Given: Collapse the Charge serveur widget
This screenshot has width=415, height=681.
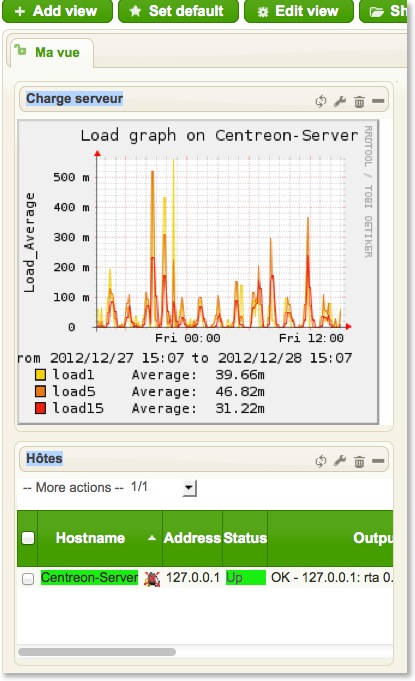Looking at the screenshot, I should (378, 101).
